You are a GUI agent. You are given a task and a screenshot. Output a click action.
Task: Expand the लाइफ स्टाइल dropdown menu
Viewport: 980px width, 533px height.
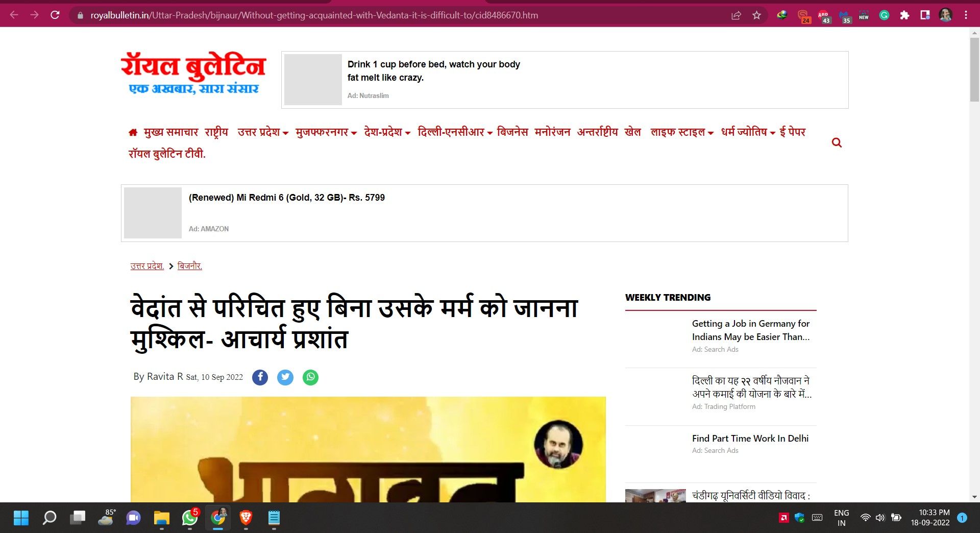681,132
